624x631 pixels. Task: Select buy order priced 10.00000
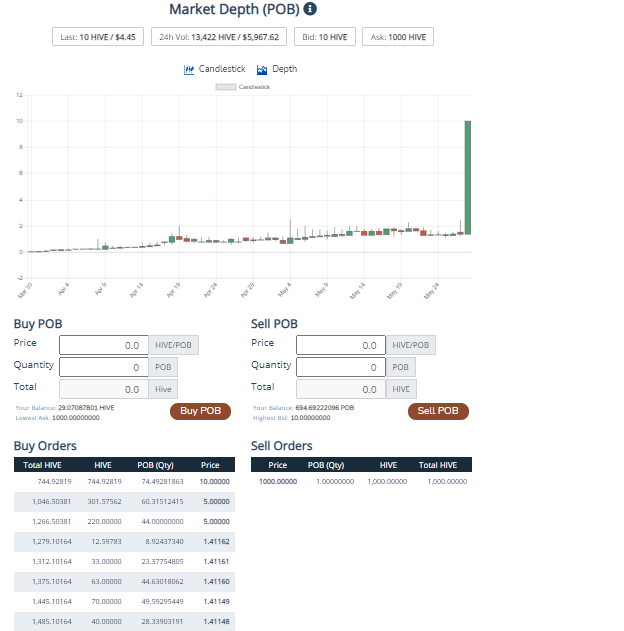(124, 482)
